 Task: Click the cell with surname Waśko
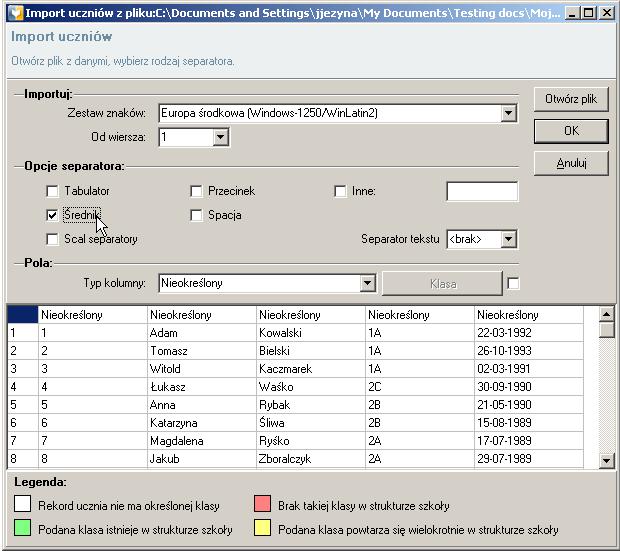[x=311, y=387]
